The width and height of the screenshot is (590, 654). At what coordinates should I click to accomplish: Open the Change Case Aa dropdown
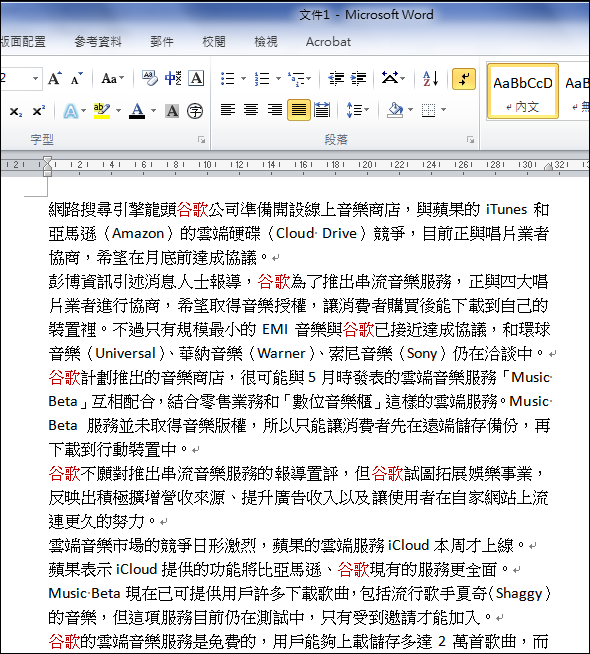click(x=113, y=78)
